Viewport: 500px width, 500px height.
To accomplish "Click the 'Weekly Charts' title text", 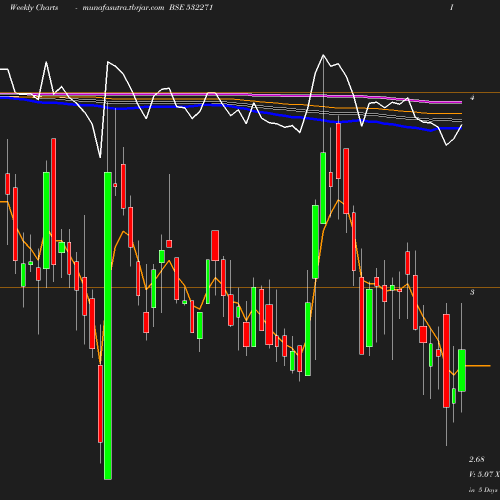I will coord(34,7).
